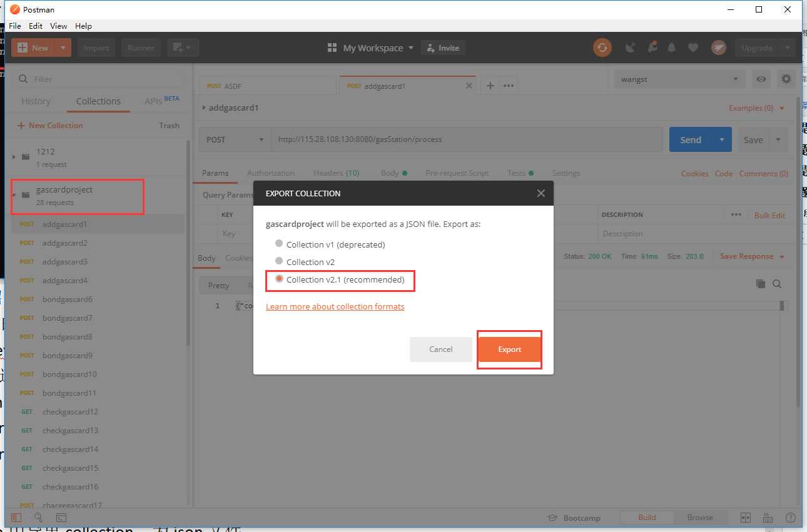This screenshot has height=532, width=807.
Task: Open the help question mark icon
Action: (790, 518)
